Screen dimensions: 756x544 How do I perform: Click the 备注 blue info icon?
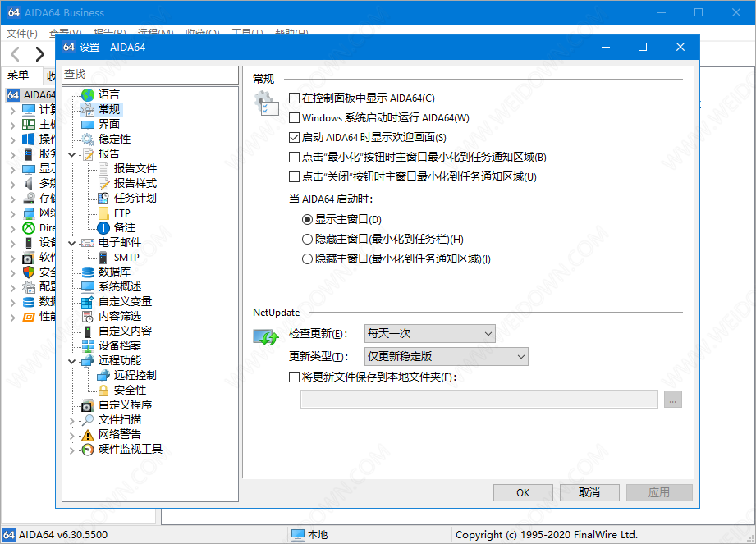pos(103,228)
